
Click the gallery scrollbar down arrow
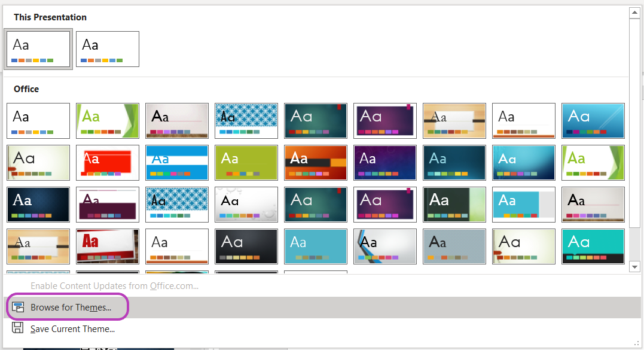(x=634, y=267)
